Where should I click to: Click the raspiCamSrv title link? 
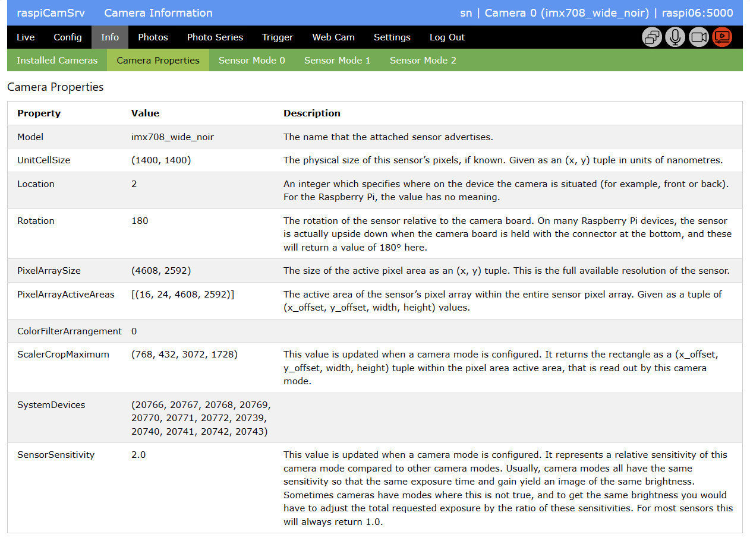51,13
